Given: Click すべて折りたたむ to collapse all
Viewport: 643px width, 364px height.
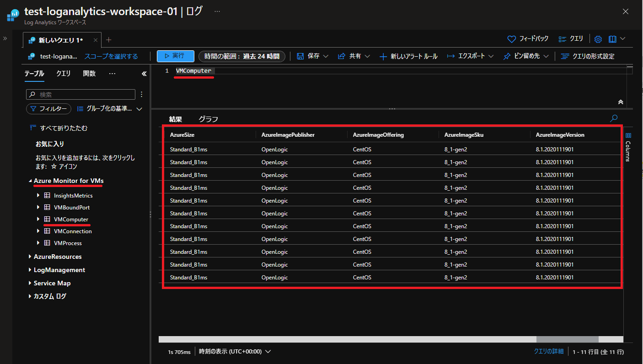Looking at the screenshot, I should [x=59, y=128].
